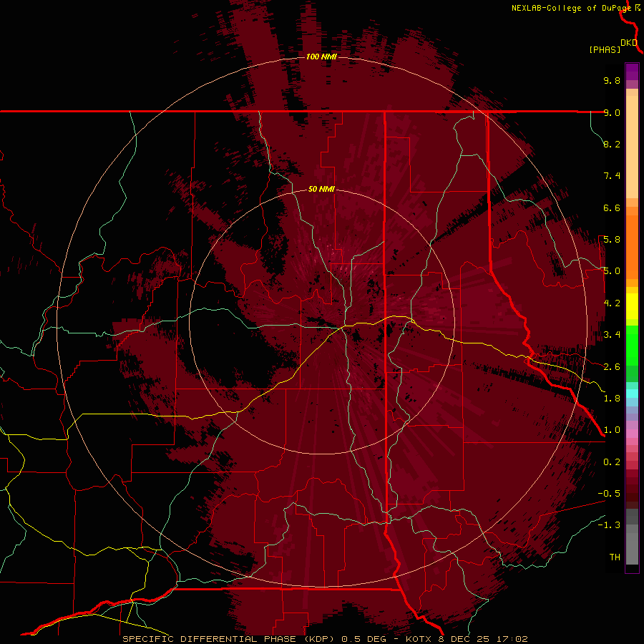Click the yellow band of the color bar
644x644 pixels.
pos(632,306)
